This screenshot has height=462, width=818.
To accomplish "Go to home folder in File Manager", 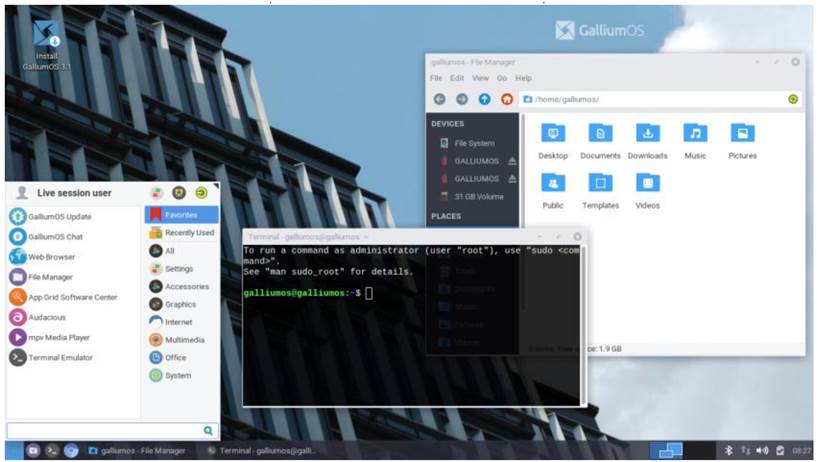I will pyautogui.click(x=507, y=99).
